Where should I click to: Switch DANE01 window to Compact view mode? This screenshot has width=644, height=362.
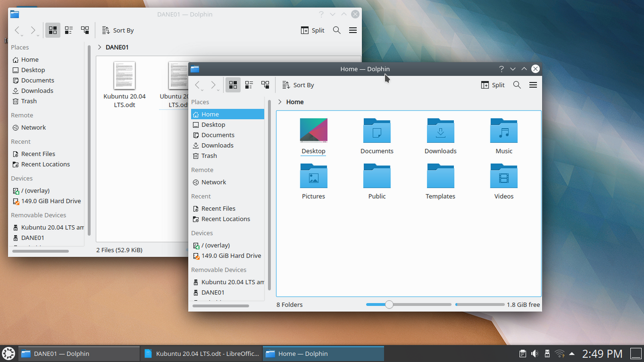[x=69, y=30]
